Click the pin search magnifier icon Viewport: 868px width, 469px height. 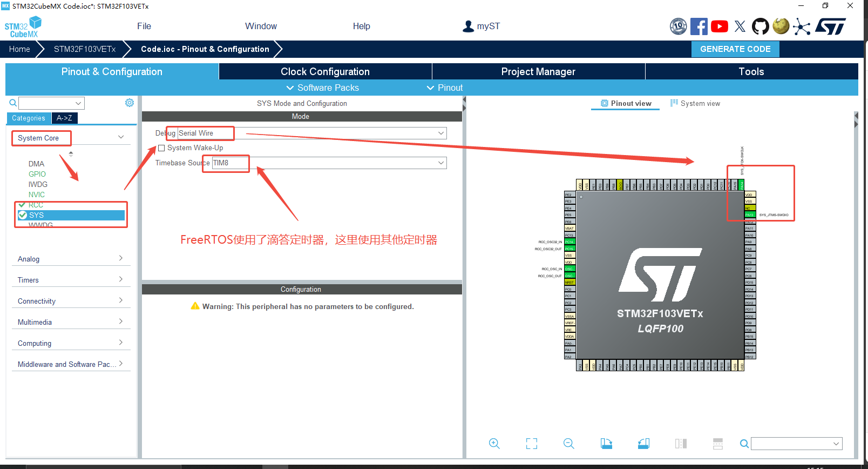[x=744, y=444]
